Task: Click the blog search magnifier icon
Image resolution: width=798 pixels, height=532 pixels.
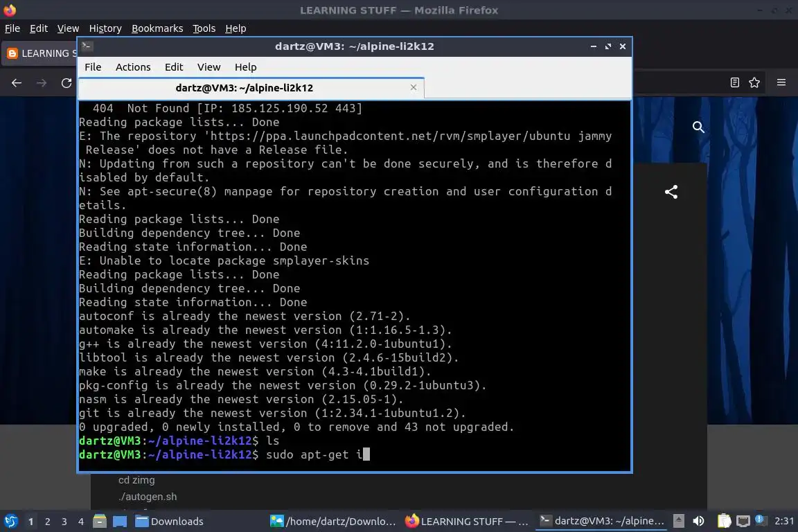Action: (x=698, y=127)
